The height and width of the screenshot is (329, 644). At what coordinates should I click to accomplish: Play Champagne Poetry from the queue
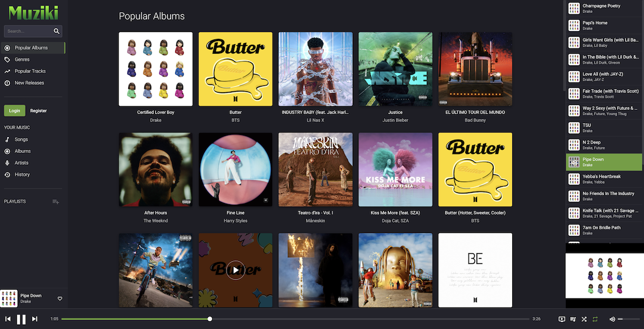coord(603,8)
